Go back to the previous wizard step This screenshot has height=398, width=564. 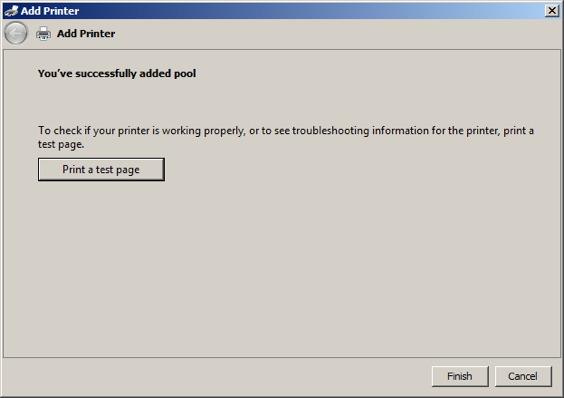point(15,33)
